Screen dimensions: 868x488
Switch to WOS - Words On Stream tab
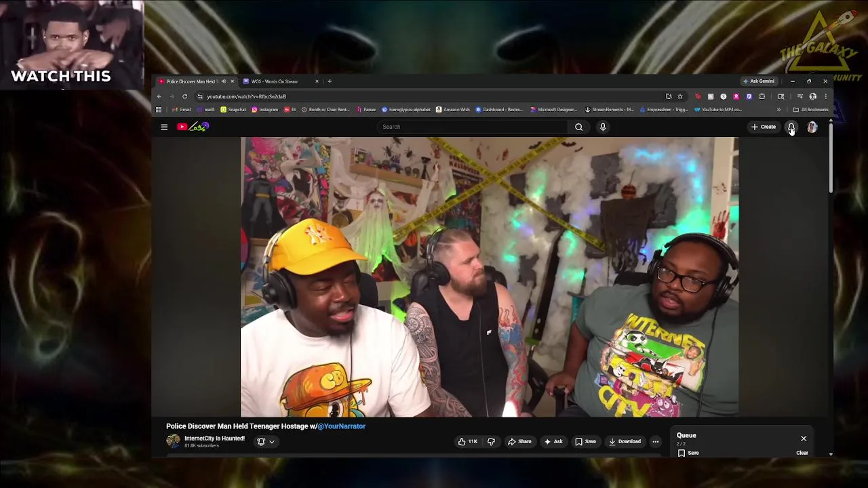click(x=274, y=81)
